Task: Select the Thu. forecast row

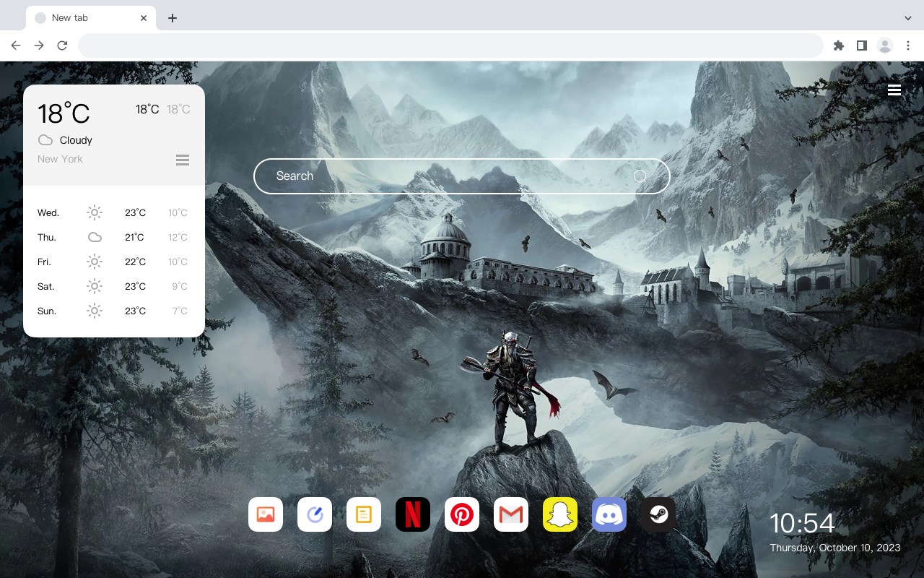Action: click(114, 237)
